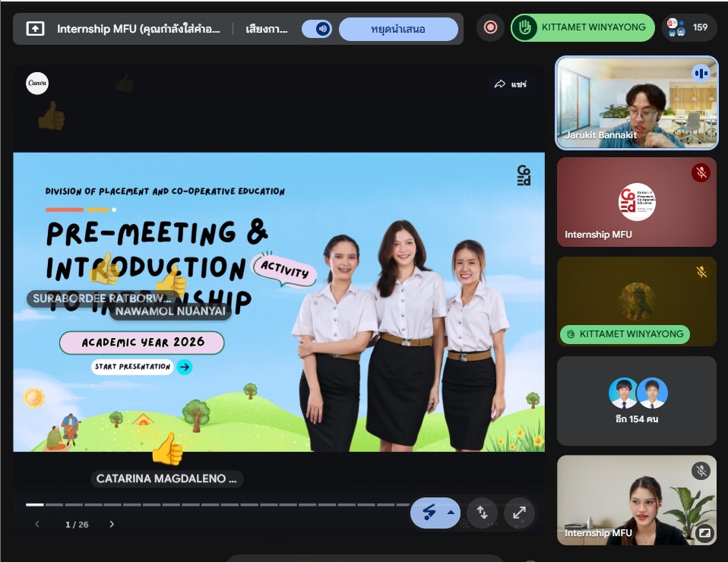Image resolution: width=728 pixels, height=562 pixels.
Task: Open the participant list showing 159
Action: (688, 27)
